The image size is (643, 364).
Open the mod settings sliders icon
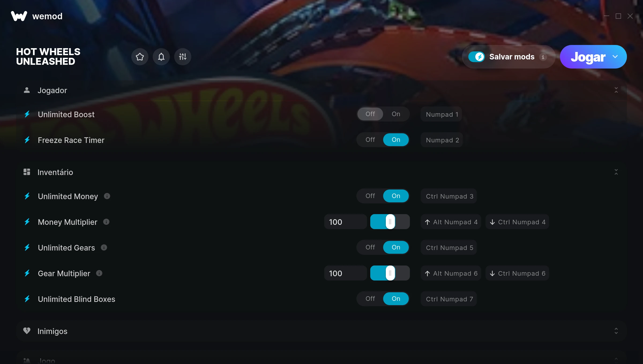[183, 57]
